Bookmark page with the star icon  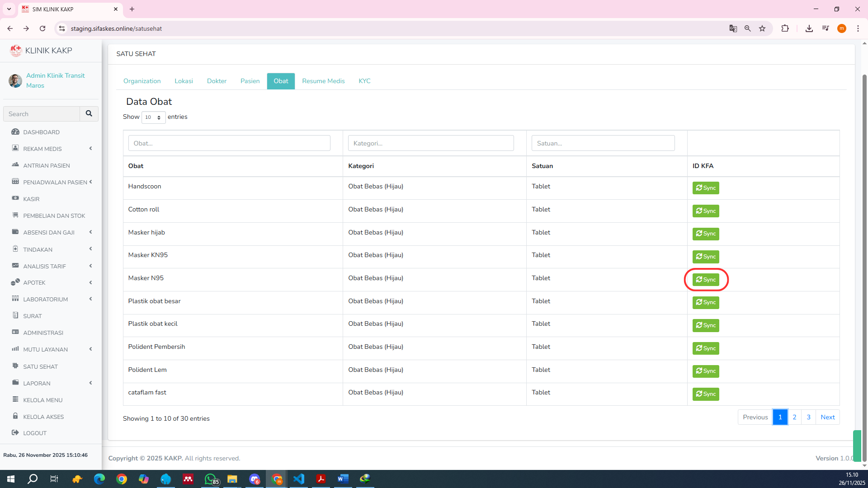762,28
